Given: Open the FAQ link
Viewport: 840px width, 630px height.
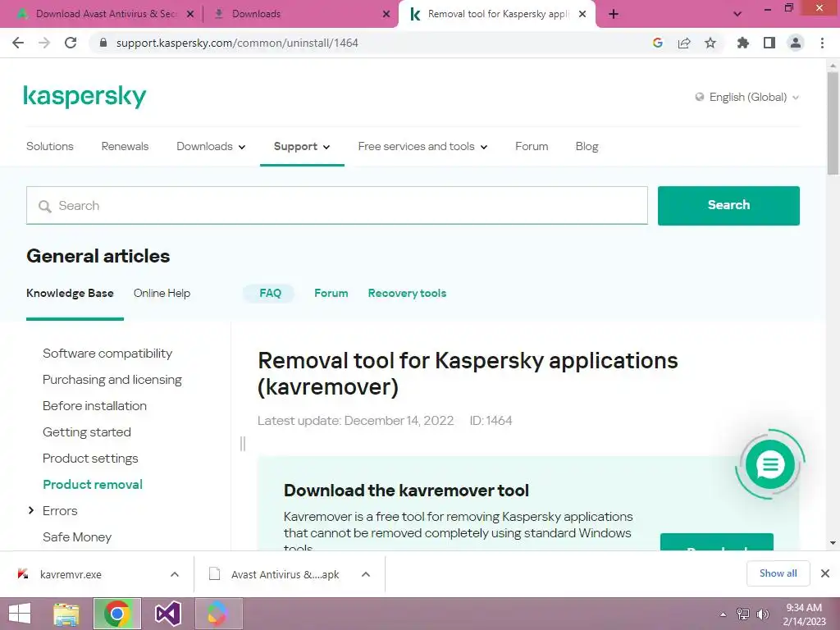Looking at the screenshot, I should pyautogui.click(x=270, y=293).
